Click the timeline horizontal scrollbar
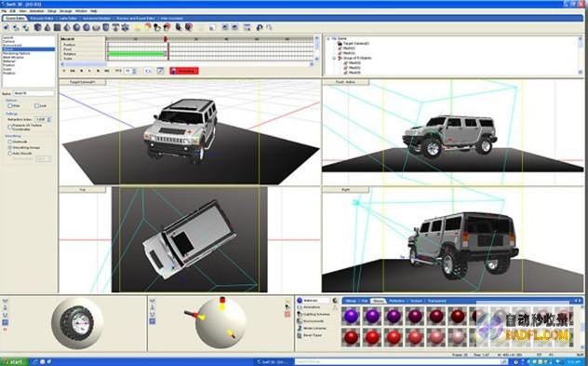Screen dimensions: 588x366 tap(187, 64)
